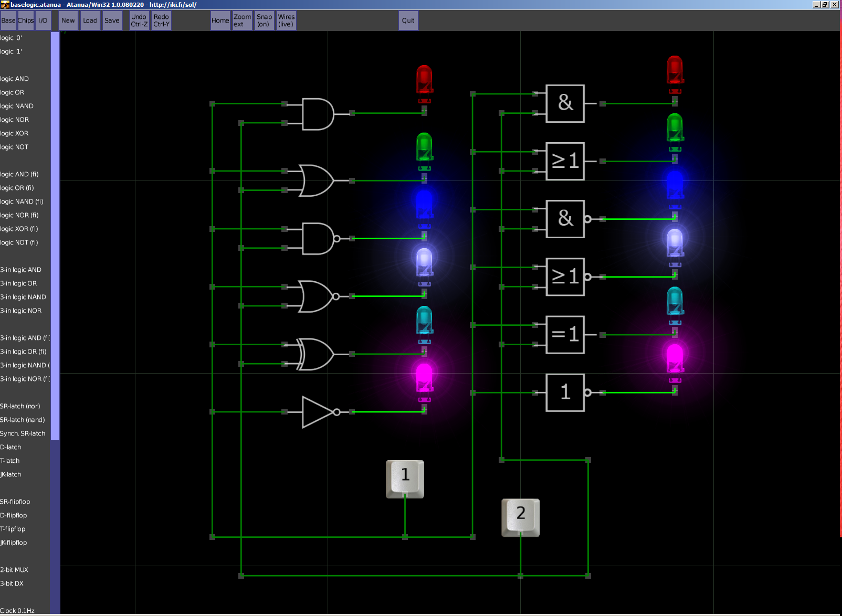Click the Load button
Viewport: 842px width, 616px height.
(90, 20)
